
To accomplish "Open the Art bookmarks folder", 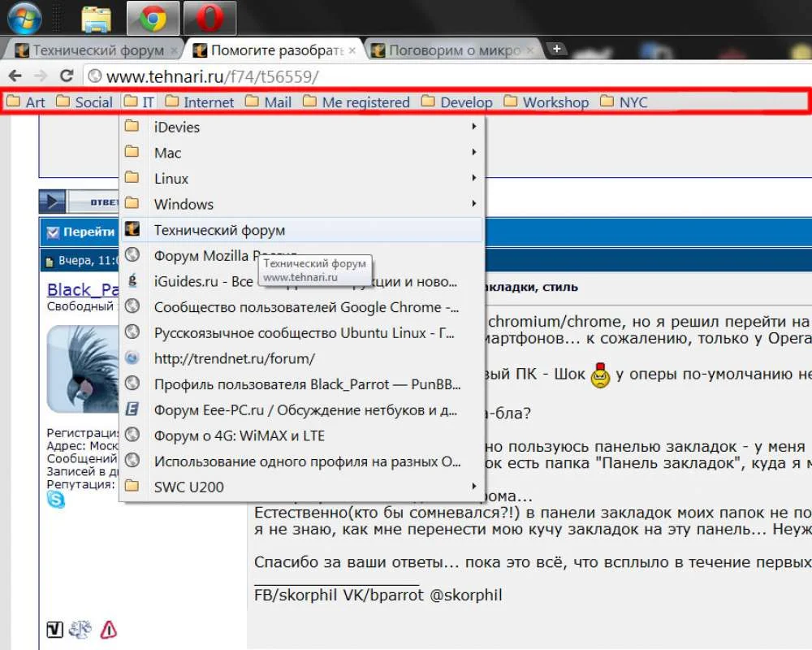I will coord(26,102).
